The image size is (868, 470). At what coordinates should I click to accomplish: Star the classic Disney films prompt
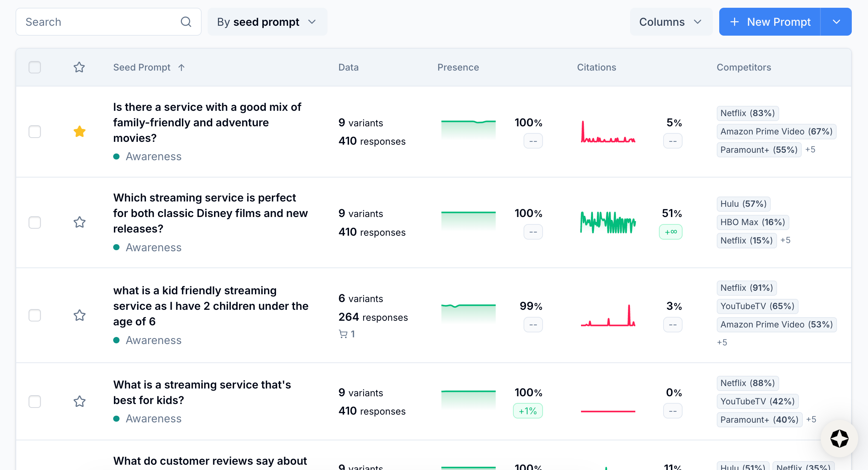pyautogui.click(x=79, y=222)
